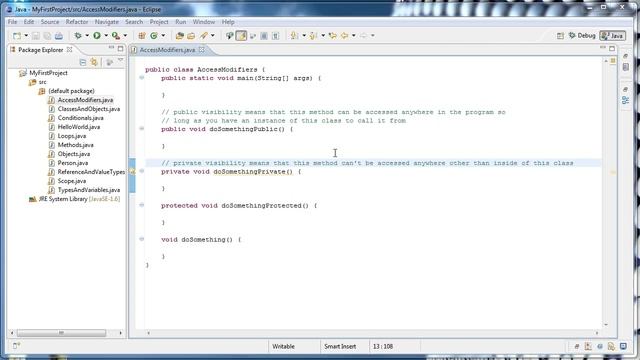This screenshot has width=640, height=360.
Task: Close the Package Explorer view tab
Action: pyautogui.click(x=69, y=49)
